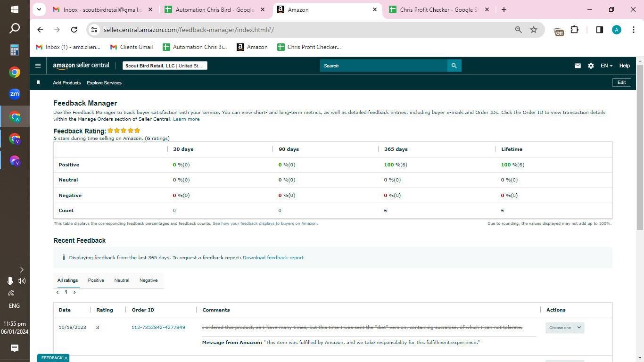644x362 pixels.
Task: Open the Choose one actions dropdown
Action: pyautogui.click(x=565, y=328)
